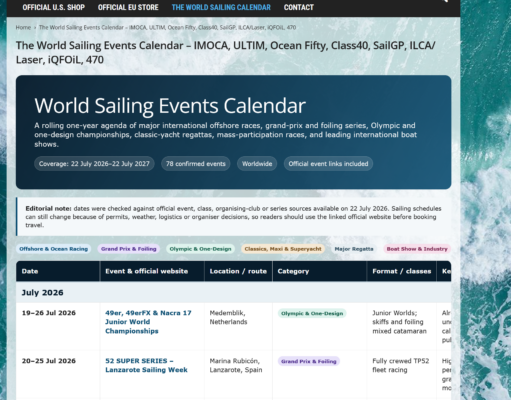Click Grand Prix & Foiling tag in 52 SUPER SERIES row
The height and width of the screenshot is (400, 511).
(309, 361)
